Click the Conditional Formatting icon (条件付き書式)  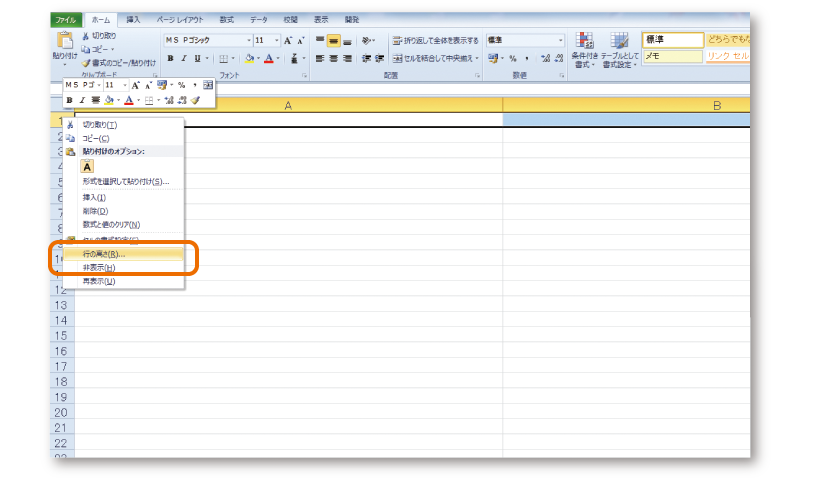point(585,41)
